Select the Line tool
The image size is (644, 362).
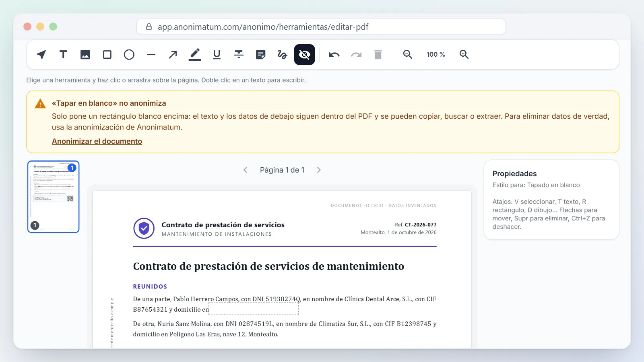[x=151, y=55]
